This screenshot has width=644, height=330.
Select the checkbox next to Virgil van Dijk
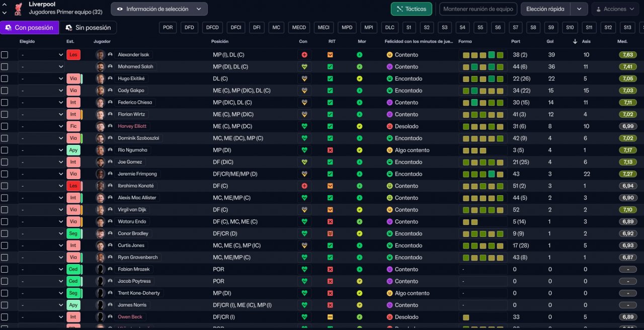pyautogui.click(x=5, y=210)
